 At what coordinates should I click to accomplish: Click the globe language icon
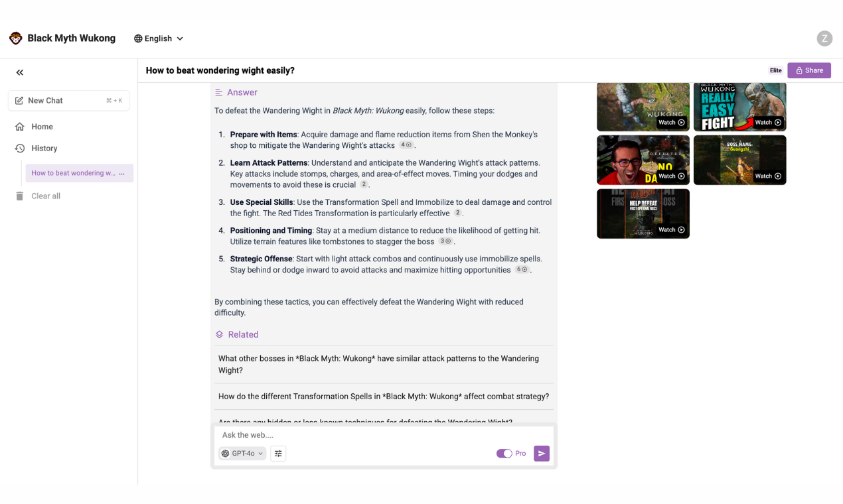coord(138,38)
